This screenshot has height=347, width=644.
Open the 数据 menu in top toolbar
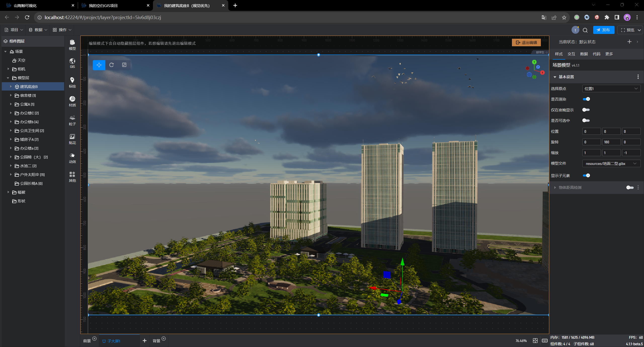(38, 30)
